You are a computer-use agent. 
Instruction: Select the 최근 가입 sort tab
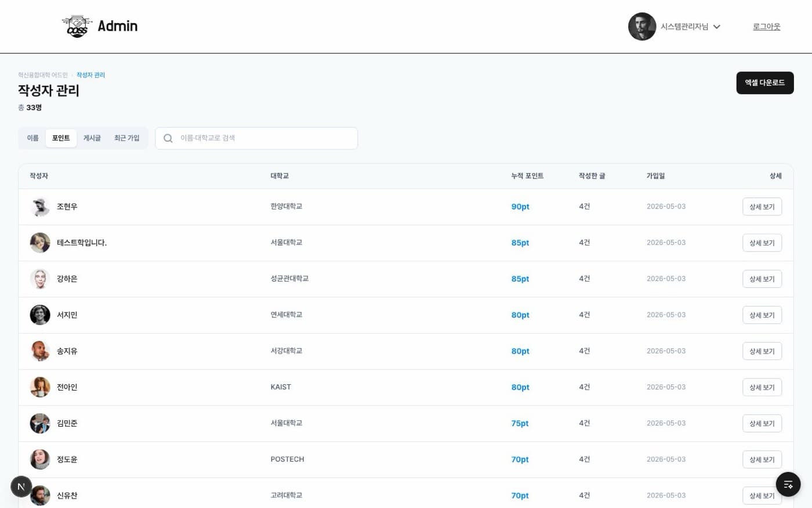(x=126, y=138)
